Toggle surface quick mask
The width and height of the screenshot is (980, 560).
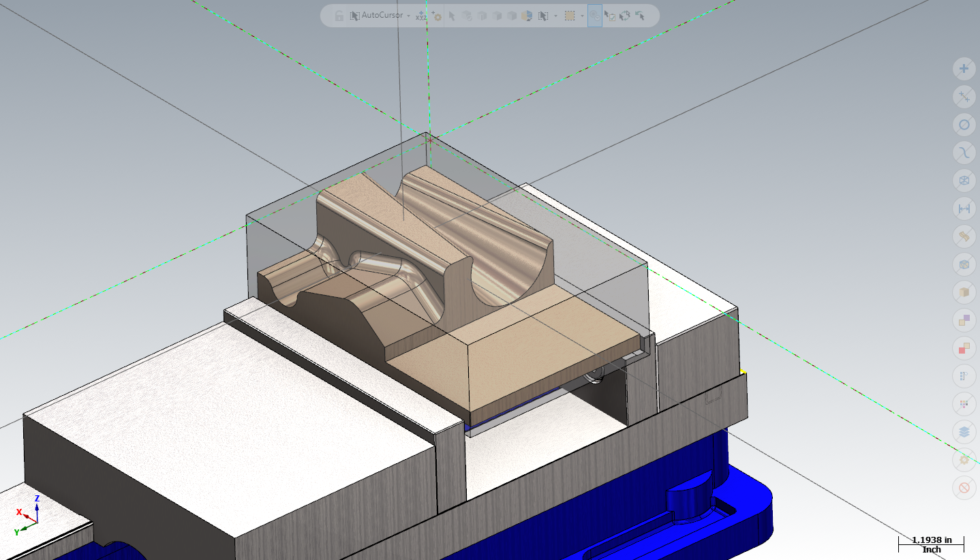964,236
